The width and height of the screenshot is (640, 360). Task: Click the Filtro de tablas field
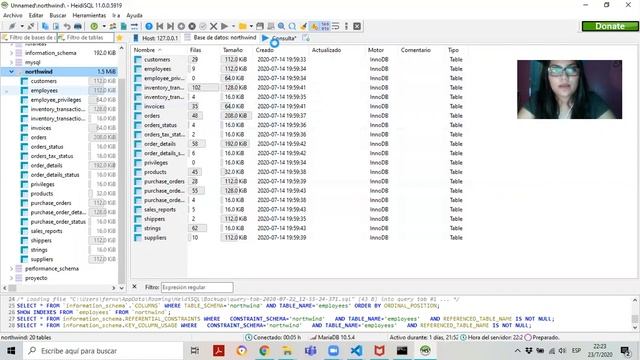tap(86, 38)
